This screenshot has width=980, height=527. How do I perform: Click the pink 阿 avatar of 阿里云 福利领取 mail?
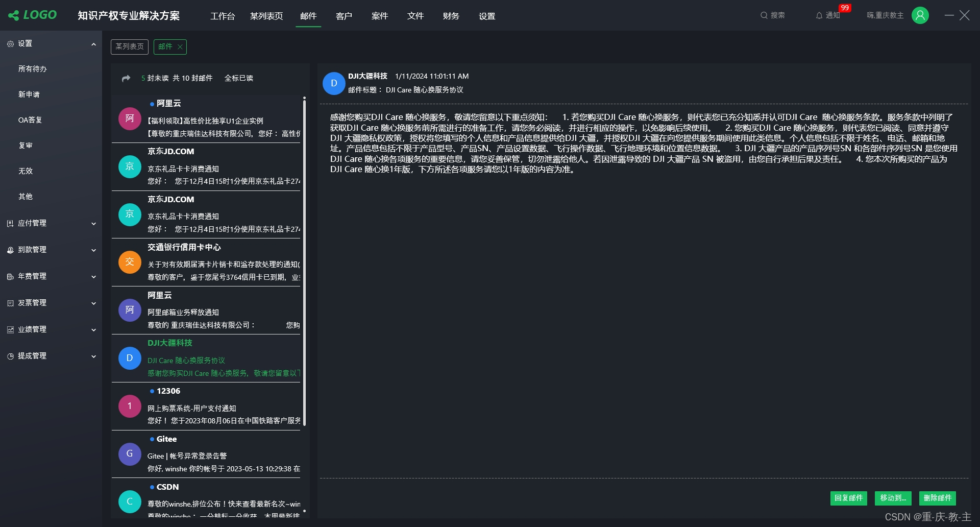point(130,118)
